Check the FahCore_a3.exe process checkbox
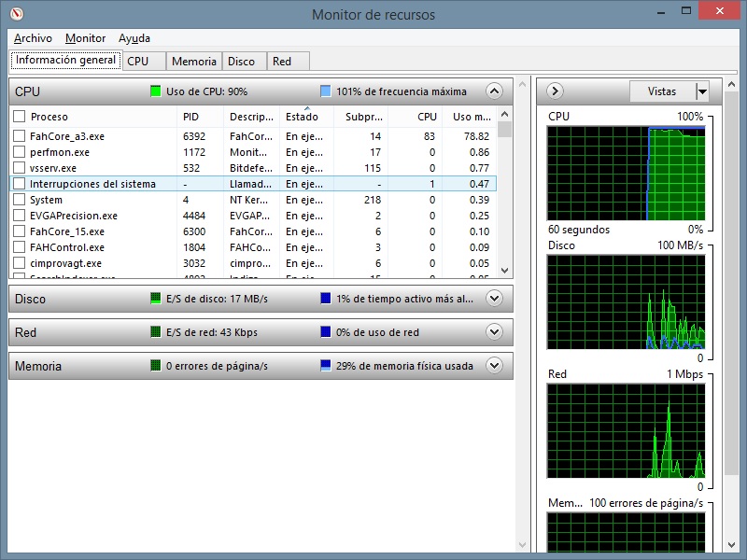747x560 pixels. [x=19, y=136]
